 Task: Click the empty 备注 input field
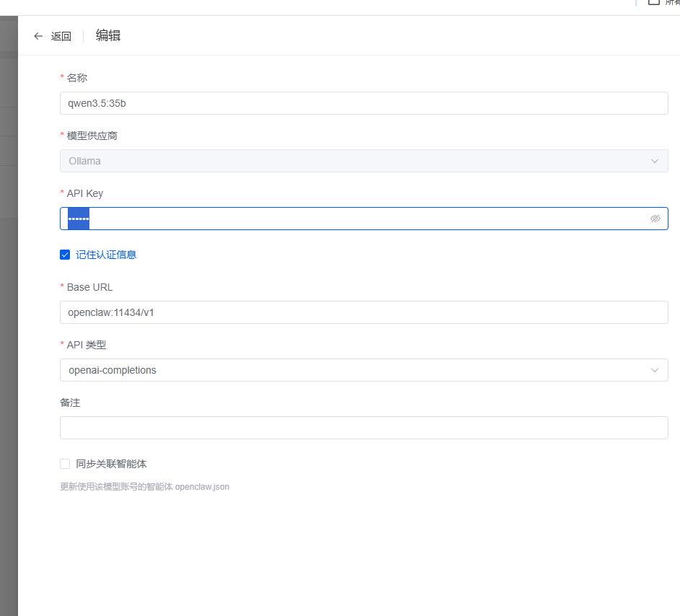(x=363, y=428)
